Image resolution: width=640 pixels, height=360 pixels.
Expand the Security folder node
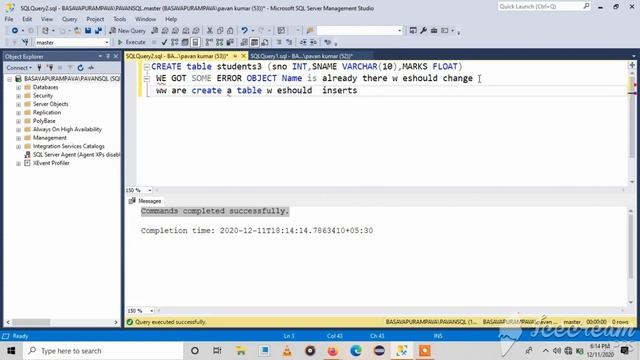18,96
